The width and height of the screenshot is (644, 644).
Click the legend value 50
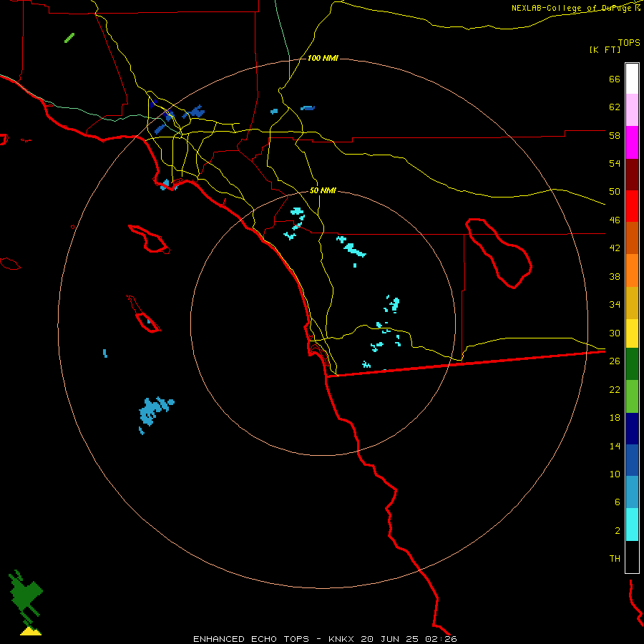click(x=615, y=192)
